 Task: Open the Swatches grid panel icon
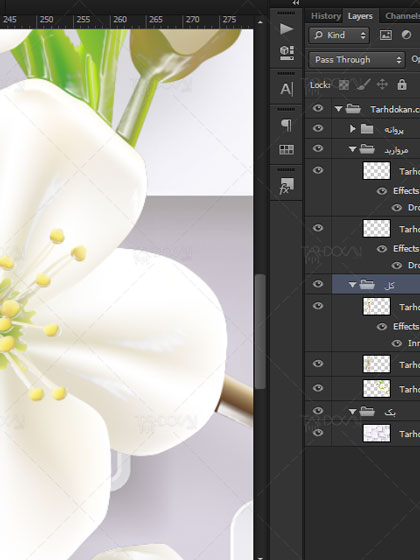286,150
